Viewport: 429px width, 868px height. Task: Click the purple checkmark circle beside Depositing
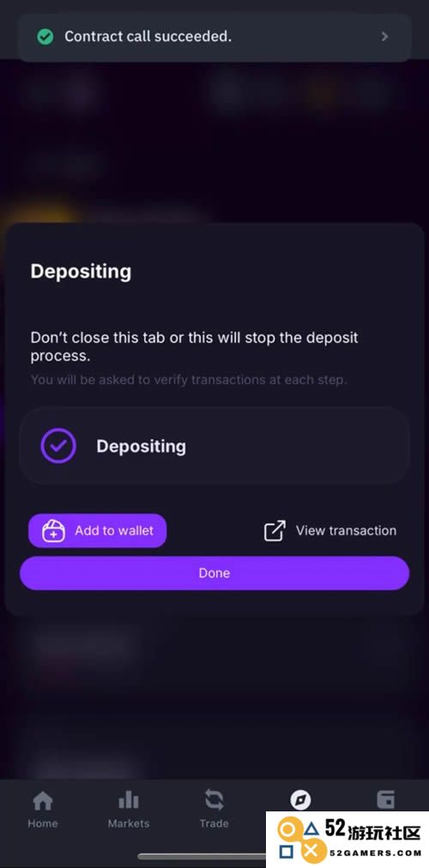[x=58, y=446]
